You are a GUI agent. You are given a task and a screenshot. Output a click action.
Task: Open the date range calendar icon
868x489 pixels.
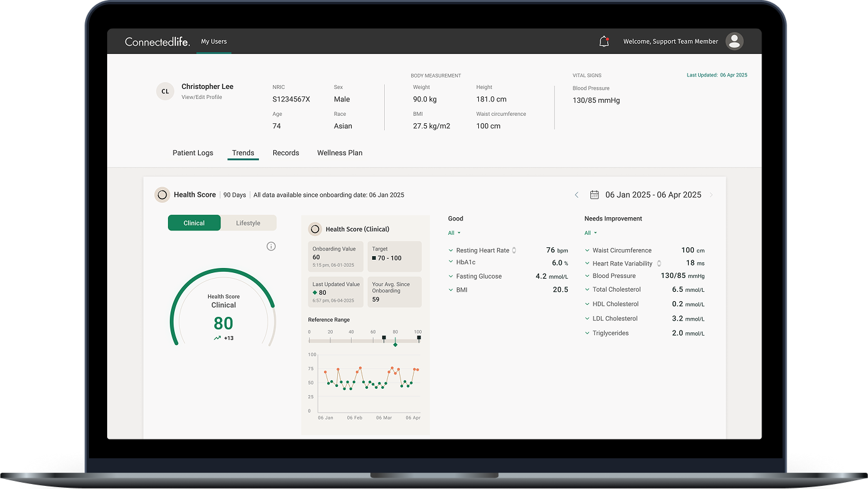594,195
